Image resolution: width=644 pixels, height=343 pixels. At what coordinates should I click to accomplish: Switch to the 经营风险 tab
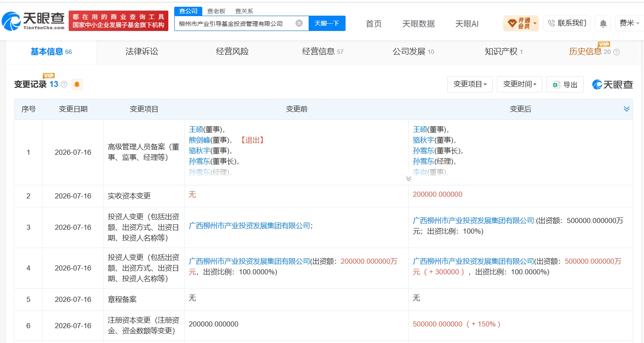(x=232, y=52)
